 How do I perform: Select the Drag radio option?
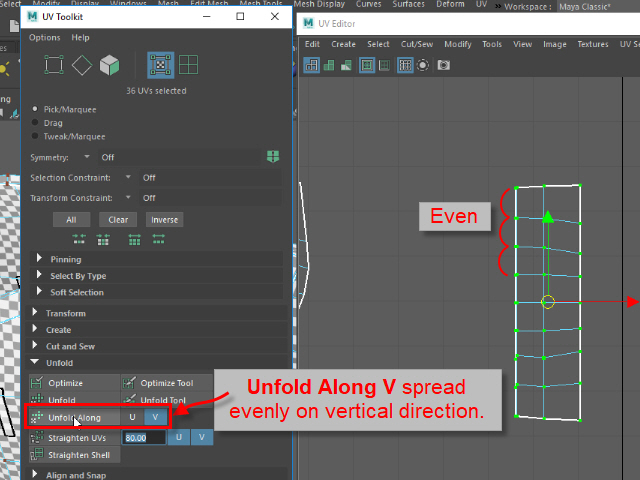tap(37, 122)
